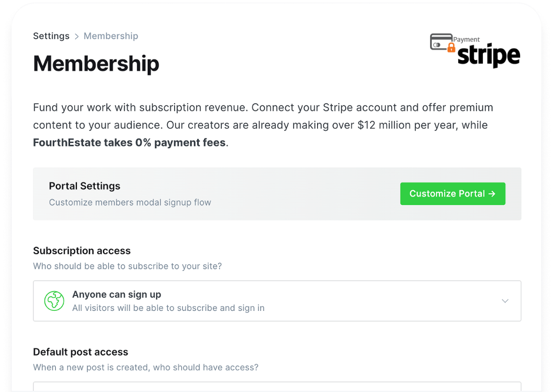Click the breadcrumb separator chevron
Viewport: 553px width, 392px height.
tap(76, 36)
